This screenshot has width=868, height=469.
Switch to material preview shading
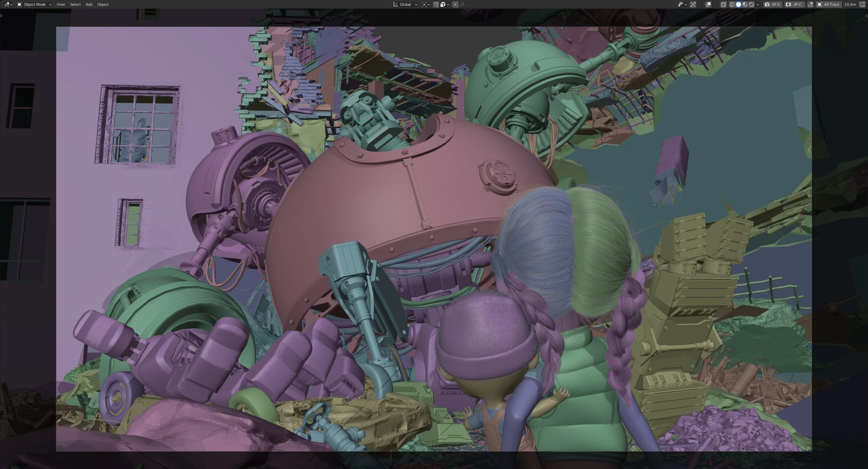pos(745,5)
